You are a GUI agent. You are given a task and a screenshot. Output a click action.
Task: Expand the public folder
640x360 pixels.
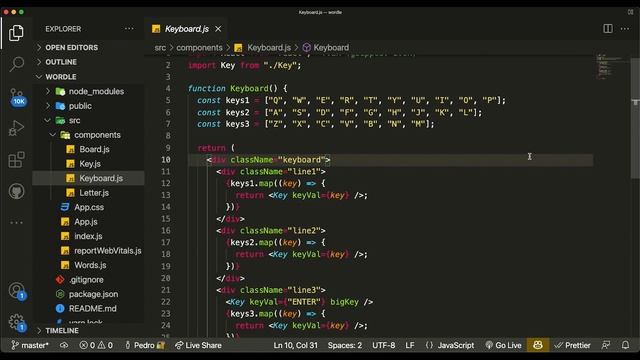[88, 106]
